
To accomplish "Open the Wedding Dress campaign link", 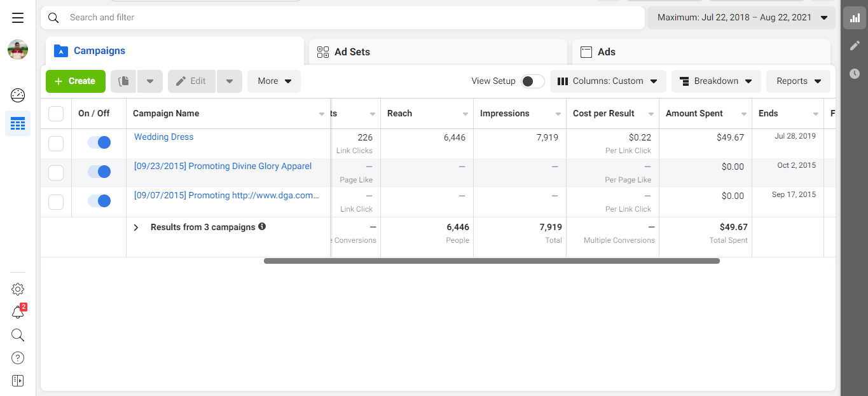I will [x=163, y=137].
